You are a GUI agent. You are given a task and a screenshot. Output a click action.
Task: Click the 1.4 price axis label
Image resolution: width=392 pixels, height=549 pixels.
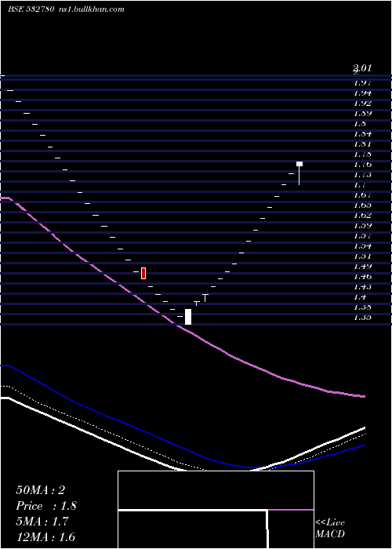coord(360,296)
